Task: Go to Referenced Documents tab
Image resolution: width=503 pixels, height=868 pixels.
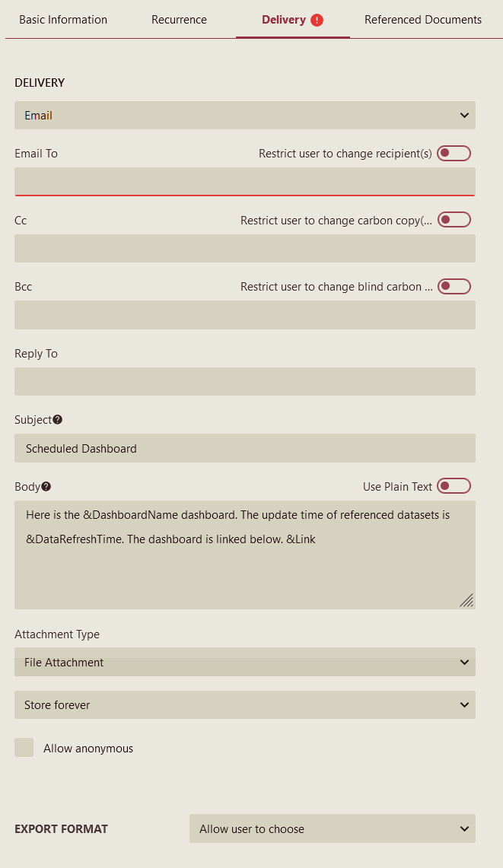Action: [423, 20]
